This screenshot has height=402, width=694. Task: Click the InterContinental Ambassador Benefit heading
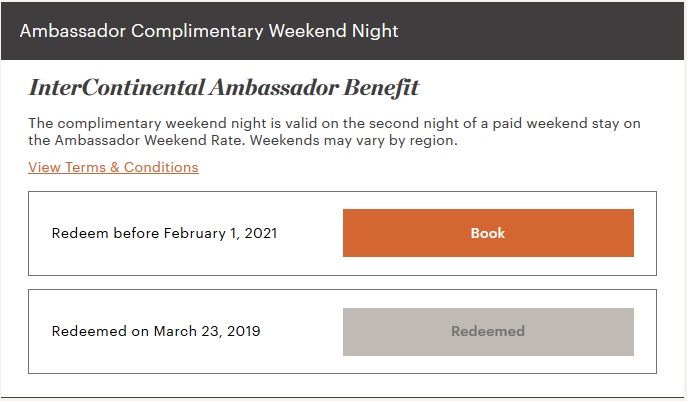[x=223, y=88]
